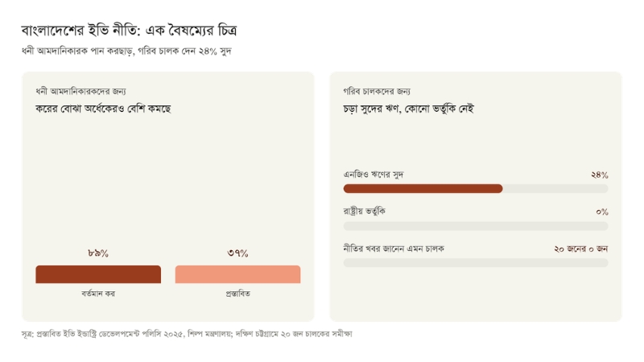Screen dimensions: 644x362
Task: Click the main title বাংলাদেশের ইভি নীতি
Action: click(x=129, y=31)
